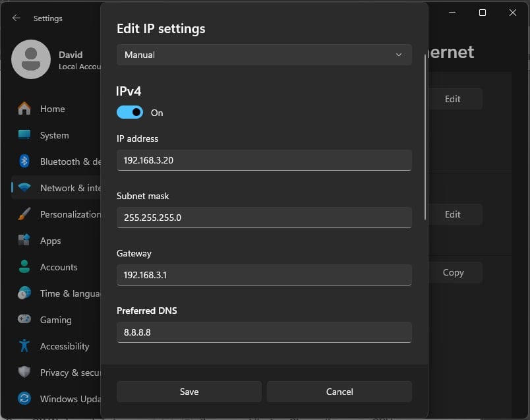Click the back arrow in Settings header
This screenshot has height=420, width=530.
16,18
